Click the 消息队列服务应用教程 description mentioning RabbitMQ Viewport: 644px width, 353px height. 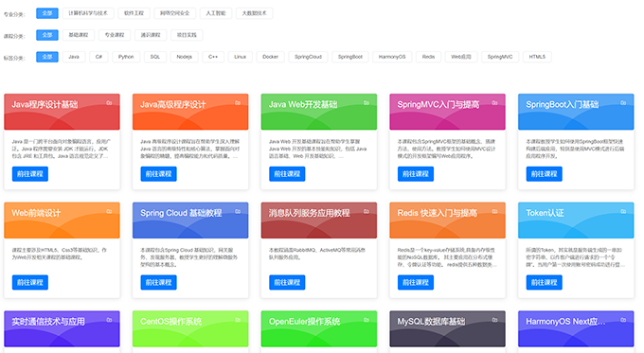coord(317,254)
